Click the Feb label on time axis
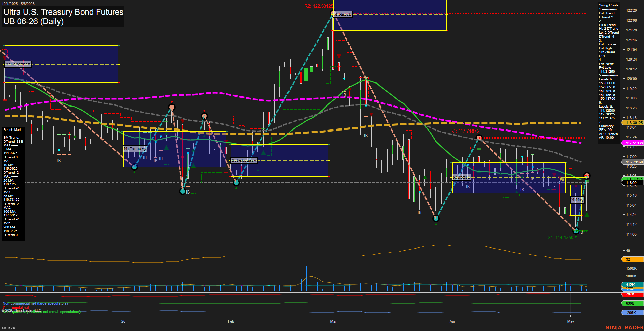This screenshot has height=331, width=644. (231, 321)
